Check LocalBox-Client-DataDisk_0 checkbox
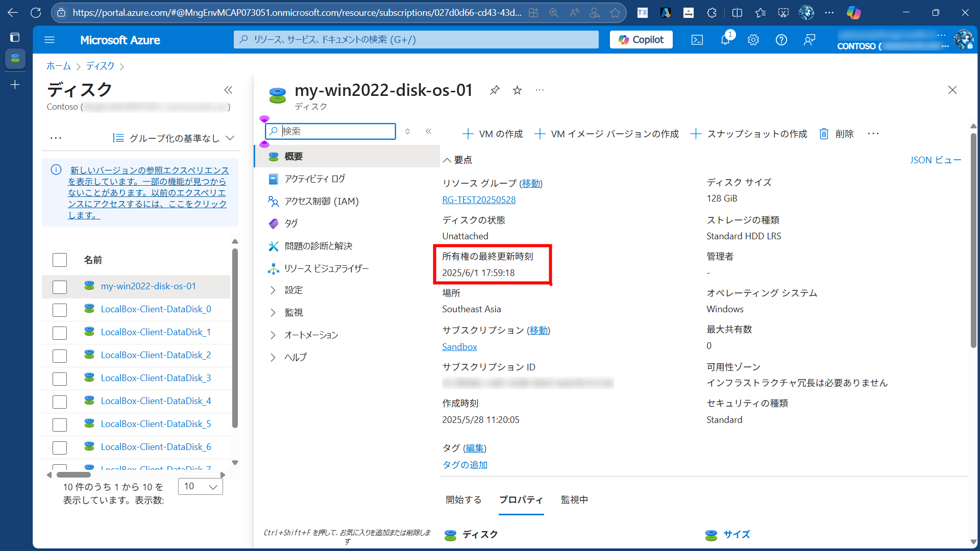 pyautogui.click(x=60, y=310)
